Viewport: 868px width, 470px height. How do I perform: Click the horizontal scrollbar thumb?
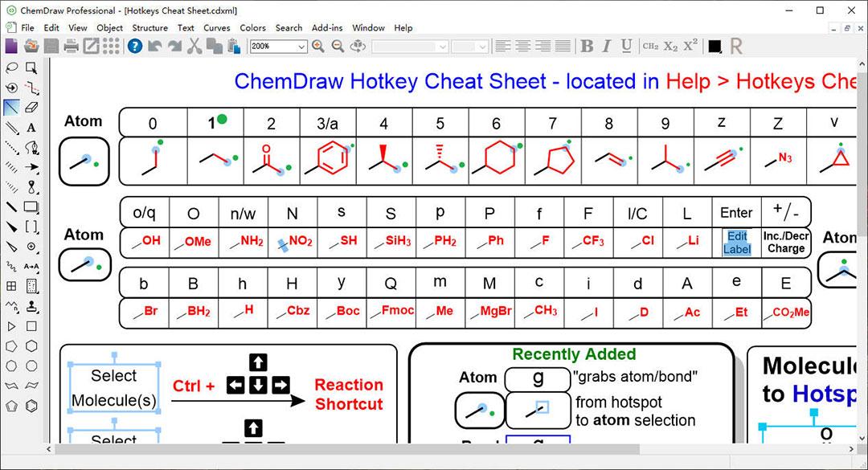click(x=347, y=449)
